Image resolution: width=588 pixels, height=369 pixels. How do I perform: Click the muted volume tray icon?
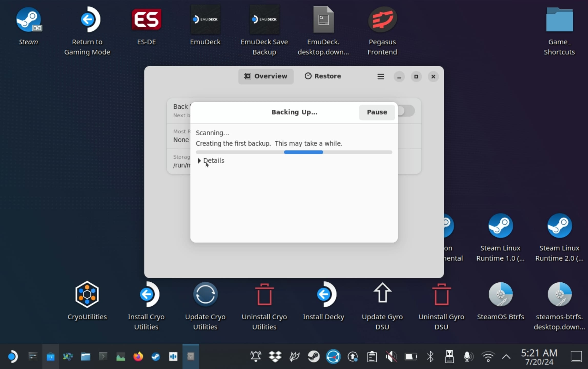[391, 356]
